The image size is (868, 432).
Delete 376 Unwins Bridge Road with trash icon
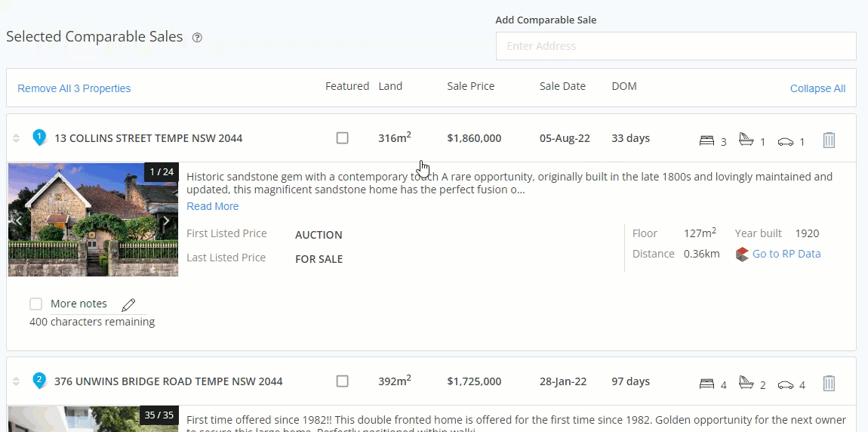point(829,383)
